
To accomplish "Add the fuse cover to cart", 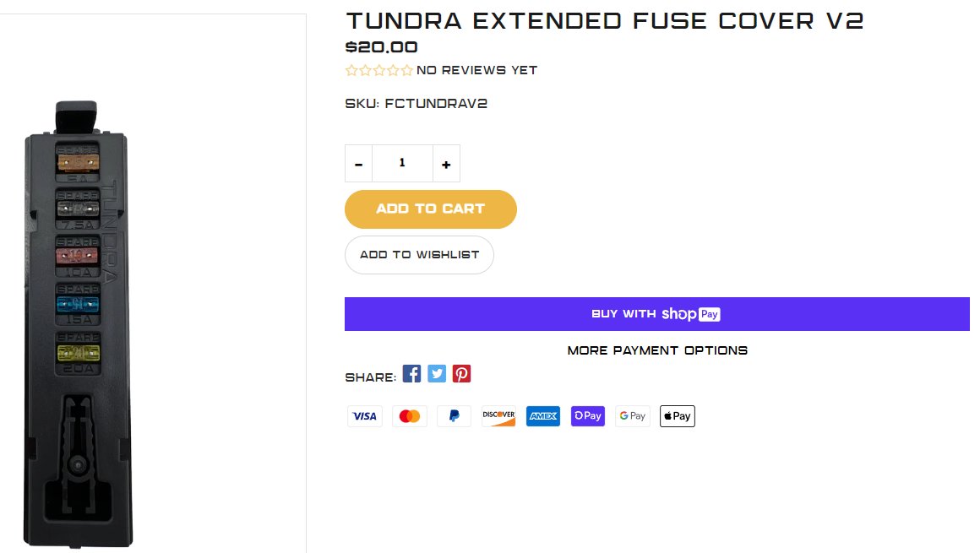I will point(431,209).
